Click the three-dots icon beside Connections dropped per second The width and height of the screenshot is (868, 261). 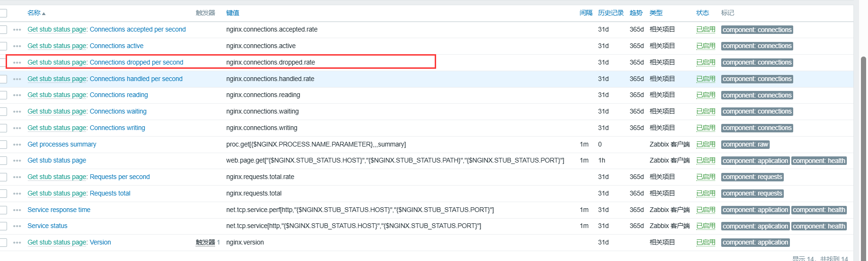(17, 63)
